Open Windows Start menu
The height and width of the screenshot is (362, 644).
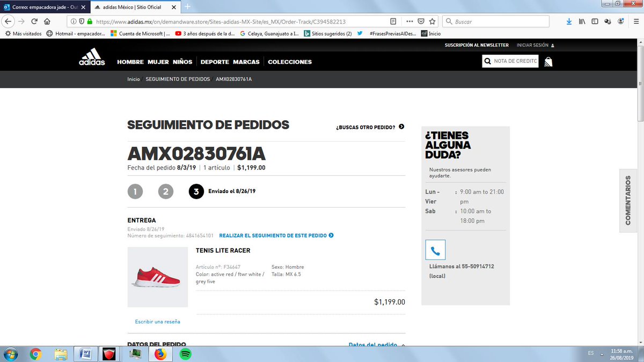click(x=11, y=354)
